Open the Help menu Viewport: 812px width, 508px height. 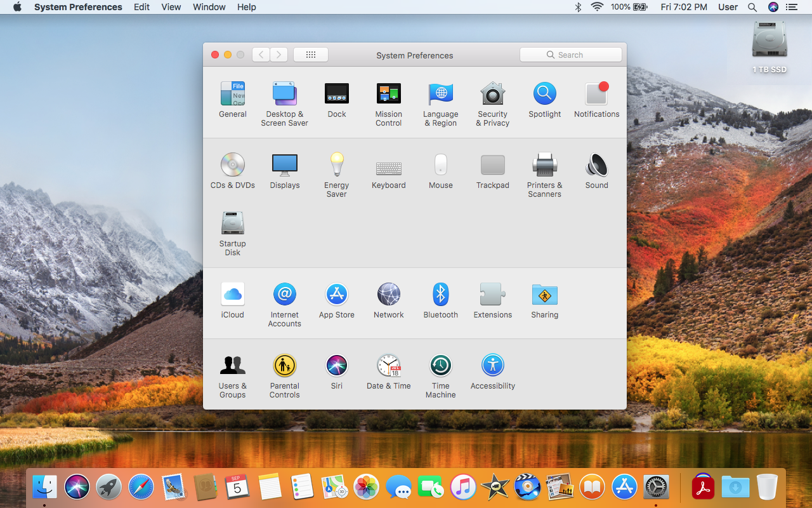tap(247, 7)
